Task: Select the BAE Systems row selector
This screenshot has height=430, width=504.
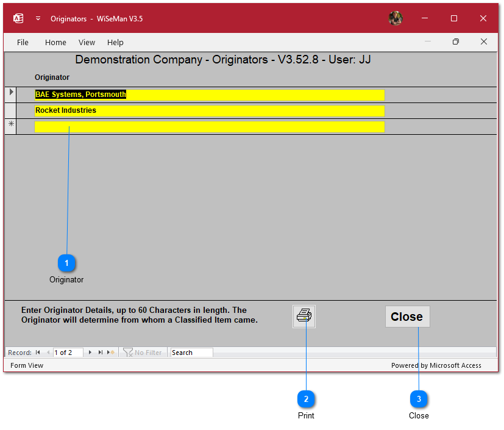Action: (x=10, y=95)
